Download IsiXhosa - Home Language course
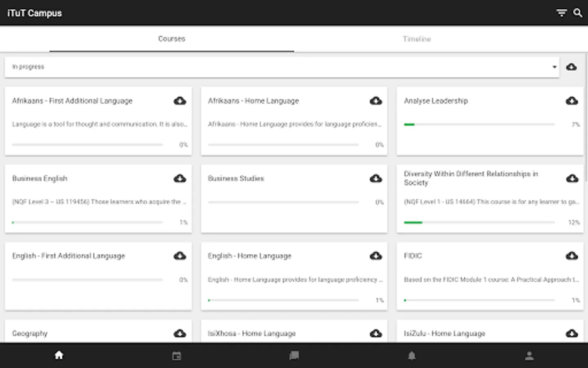588x368 pixels. click(x=376, y=333)
